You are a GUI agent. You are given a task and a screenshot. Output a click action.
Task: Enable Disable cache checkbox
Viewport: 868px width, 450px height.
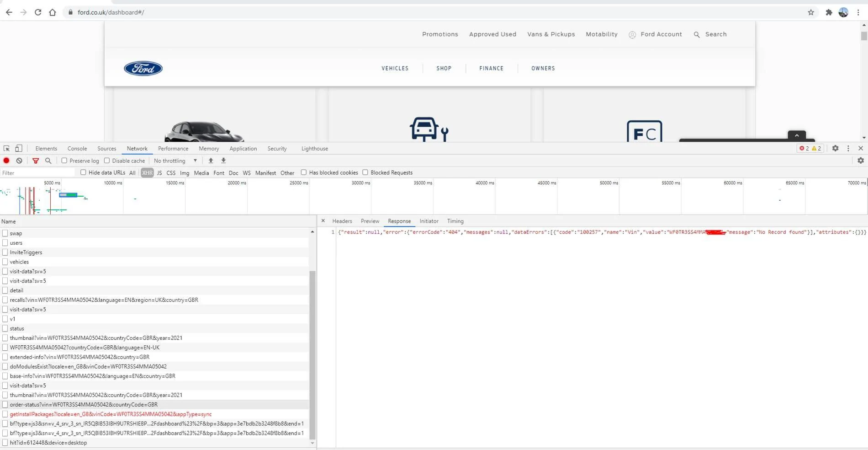tap(107, 161)
